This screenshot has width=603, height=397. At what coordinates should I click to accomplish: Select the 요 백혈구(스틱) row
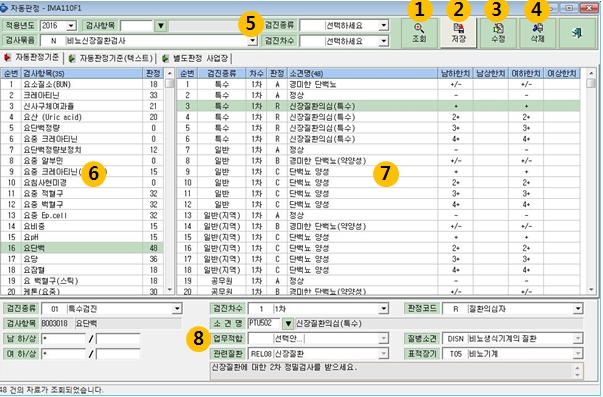(82, 281)
